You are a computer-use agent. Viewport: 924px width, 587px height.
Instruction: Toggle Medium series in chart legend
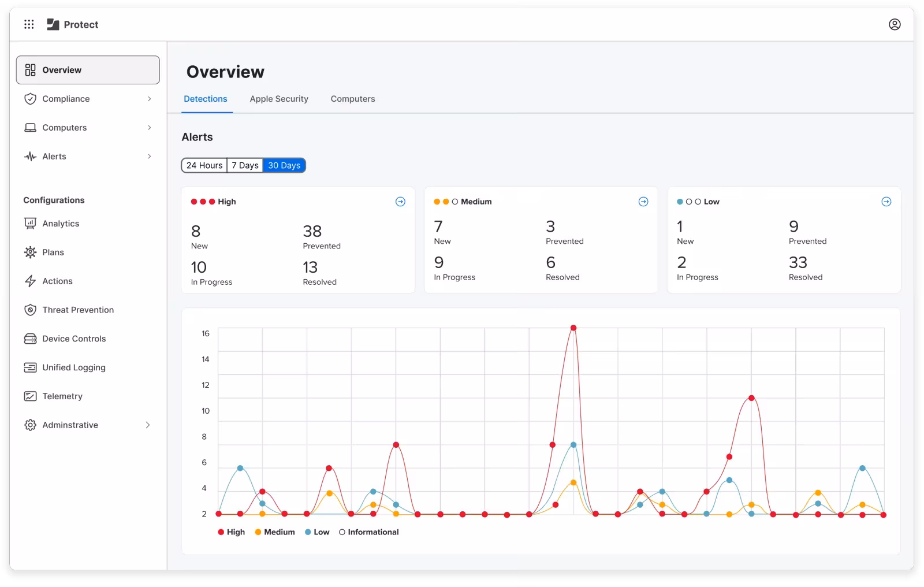[275, 532]
